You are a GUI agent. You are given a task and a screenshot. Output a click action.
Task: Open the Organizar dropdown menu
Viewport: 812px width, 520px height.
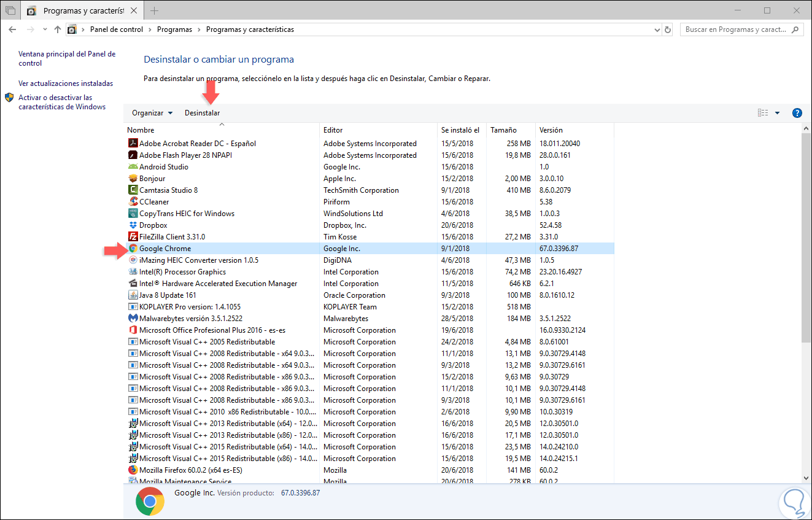(152, 113)
